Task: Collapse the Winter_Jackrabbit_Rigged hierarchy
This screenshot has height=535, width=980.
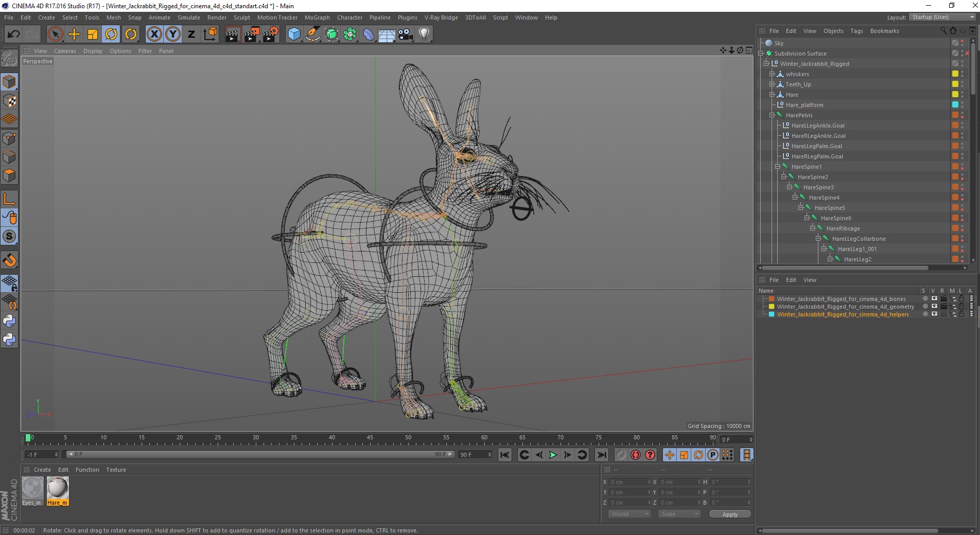Action: pyautogui.click(x=766, y=64)
